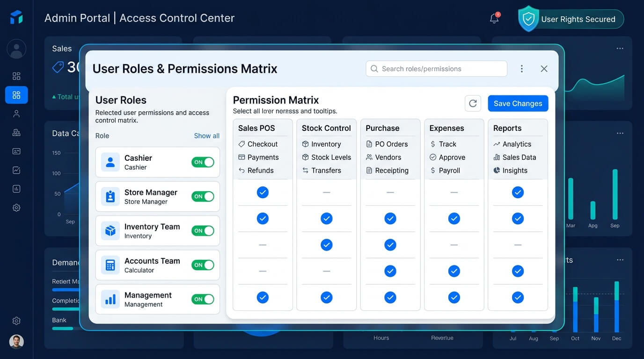The height and width of the screenshot is (359, 644).
Task: Select the highlighted dashboard grid sidebar icon
Action: click(x=16, y=95)
